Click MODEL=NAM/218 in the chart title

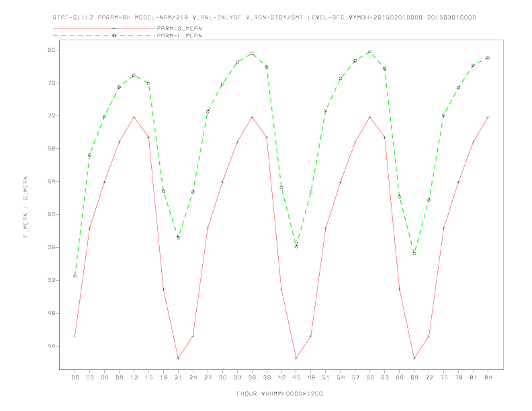tap(161, 17)
